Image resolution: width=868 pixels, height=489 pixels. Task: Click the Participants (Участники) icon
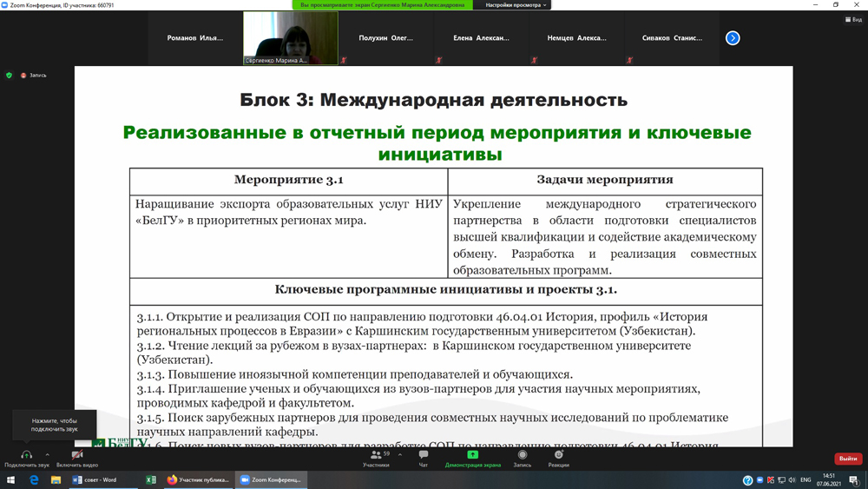tap(376, 456)
